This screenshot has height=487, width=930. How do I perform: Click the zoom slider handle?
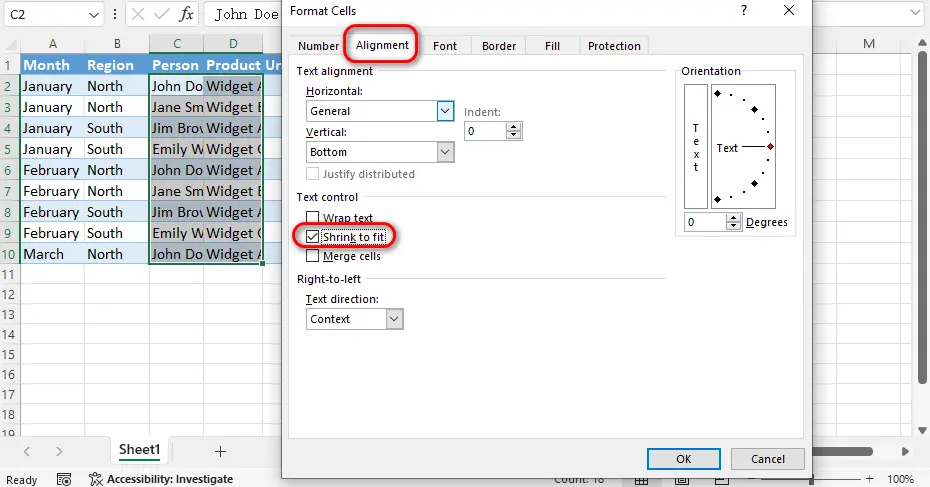coord(811,479)
